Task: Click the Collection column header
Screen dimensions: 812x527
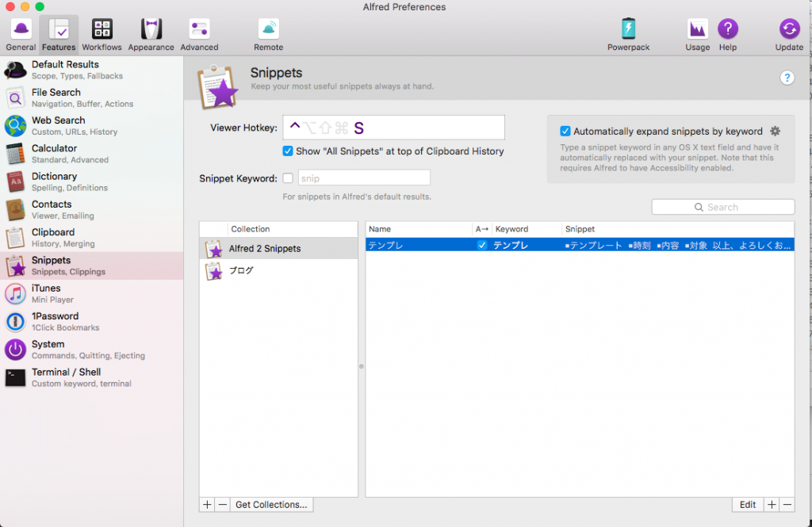Action: pos(293,229)
